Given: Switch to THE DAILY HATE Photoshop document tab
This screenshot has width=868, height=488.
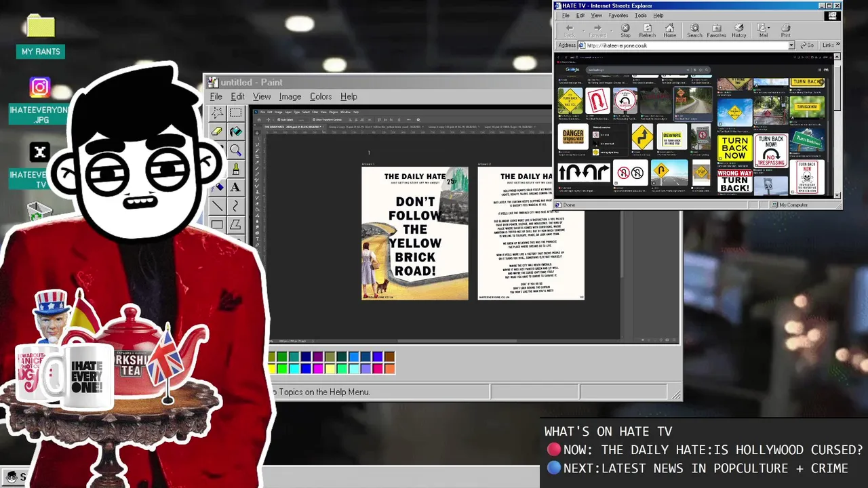Looking at the screenshot, I should click(x=292, y=127).
